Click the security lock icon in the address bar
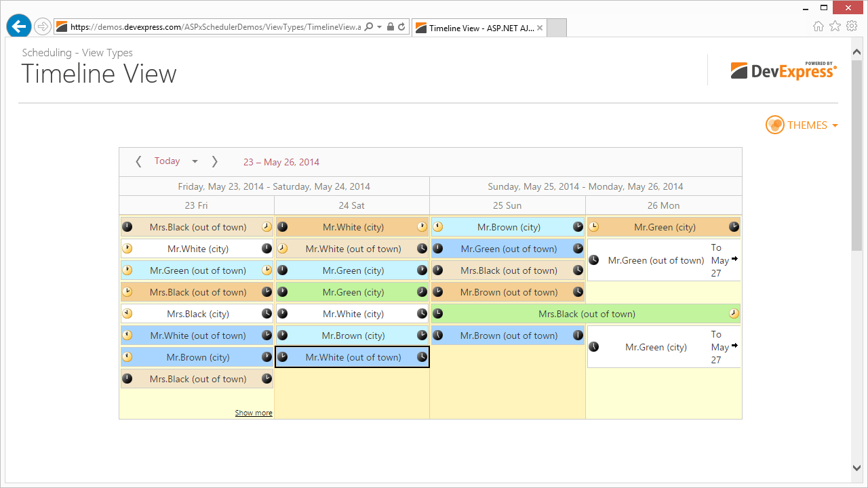 390,27
